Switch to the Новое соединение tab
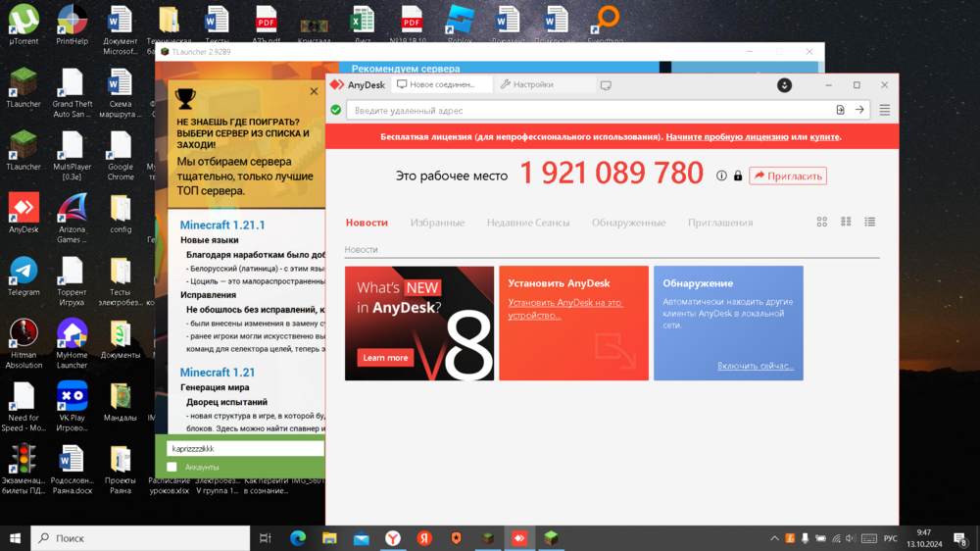Viewport: 980px width, 551px height. coord(441,84)
